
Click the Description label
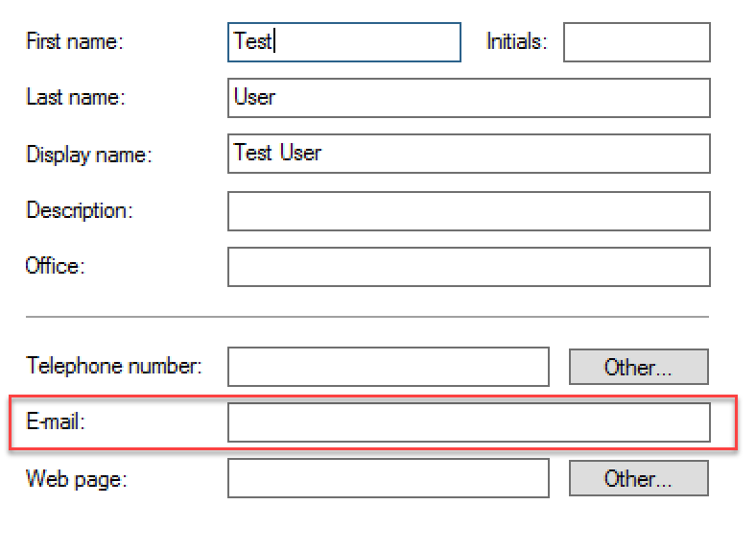coord(79,211)
